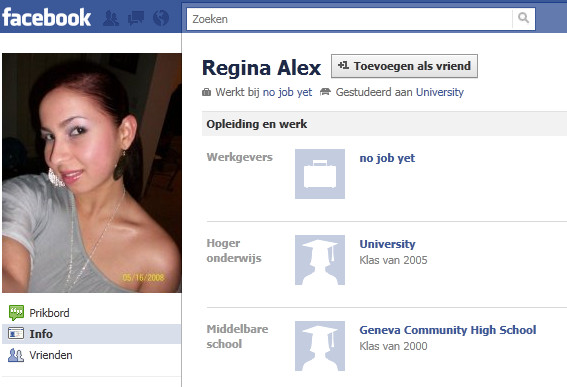The image size is (567, 387).
Task: Open the messages icon
Action: (136, 18)
